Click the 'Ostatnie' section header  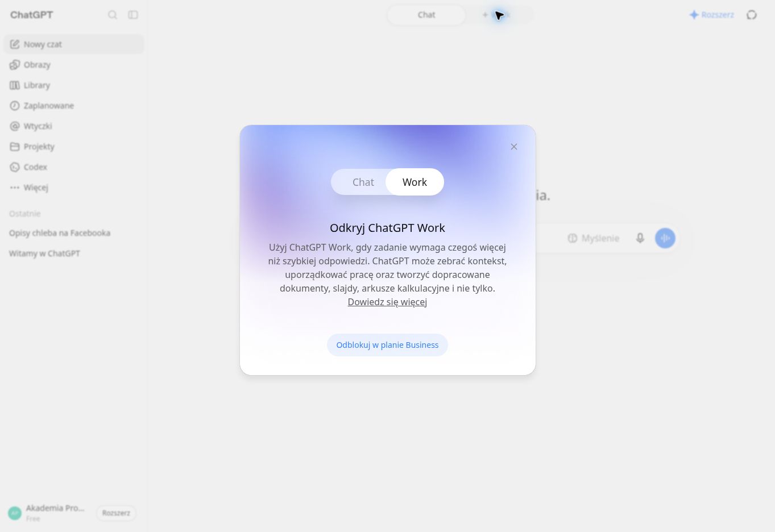tap(25, 214)
